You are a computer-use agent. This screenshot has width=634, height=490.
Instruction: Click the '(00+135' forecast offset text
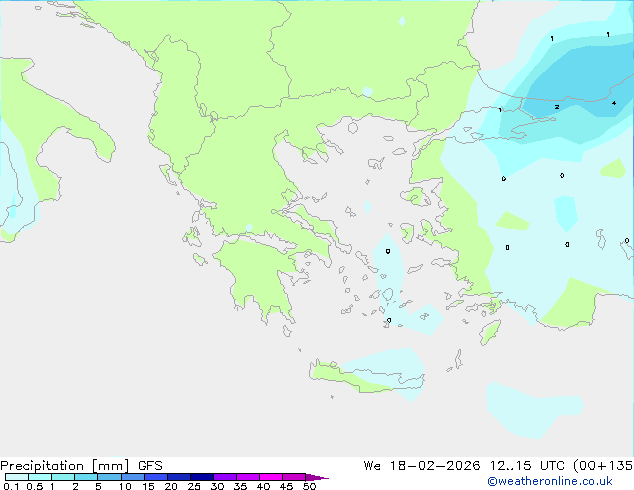point(603,466)
